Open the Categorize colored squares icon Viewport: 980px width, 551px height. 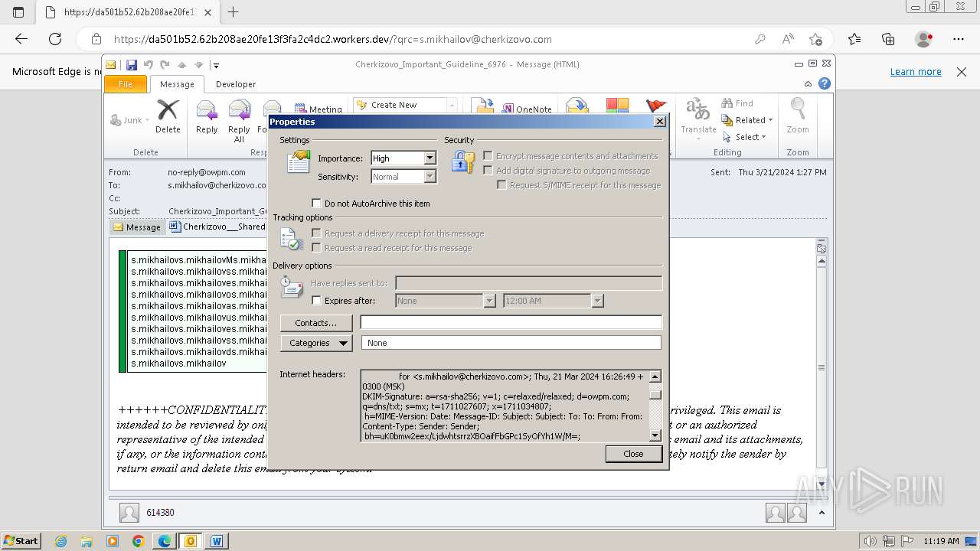pyautogui.click(x=617, y=106)
